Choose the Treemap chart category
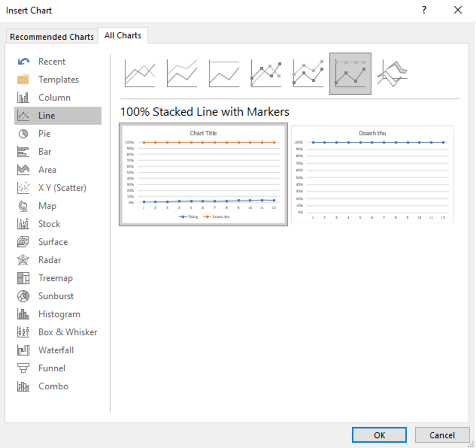This screenshot has width=476, height=448. point(58,278)
